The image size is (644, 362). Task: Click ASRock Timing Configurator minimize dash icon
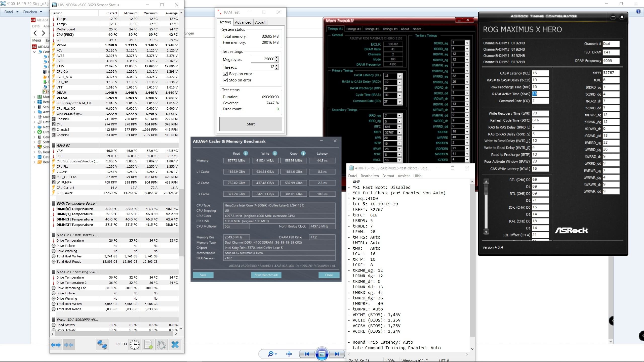(613, 17)
